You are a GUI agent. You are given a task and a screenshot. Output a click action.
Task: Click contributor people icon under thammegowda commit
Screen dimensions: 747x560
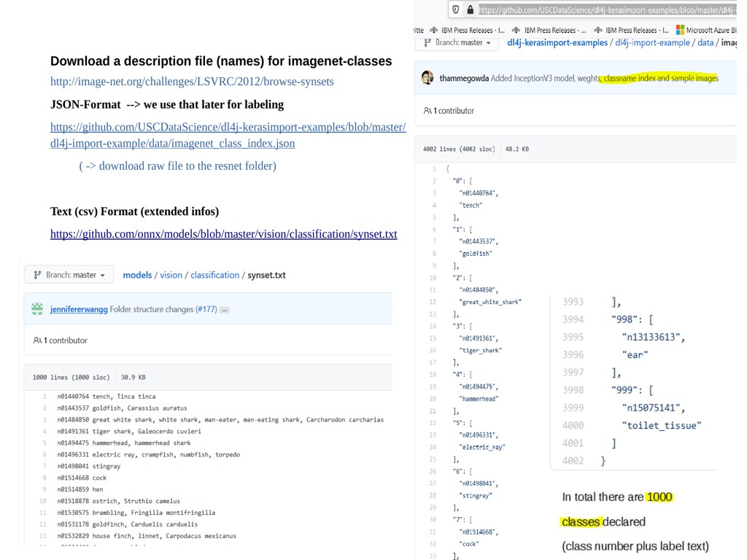[427, 111]
